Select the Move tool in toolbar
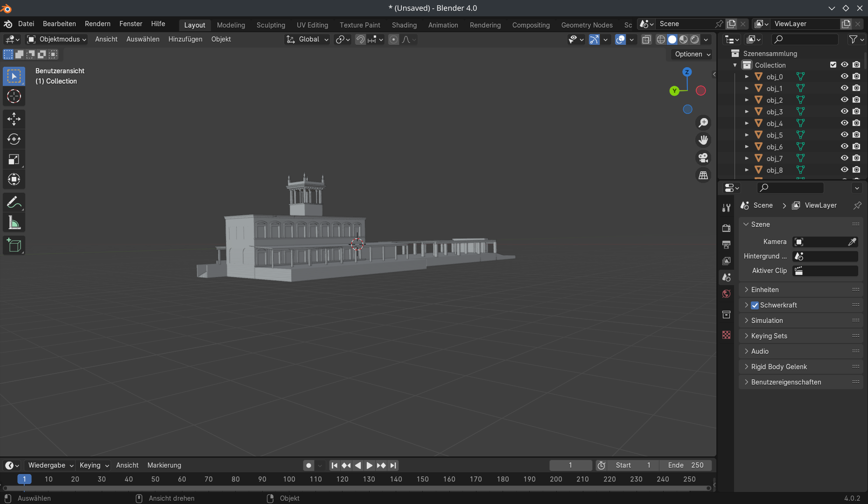 click(x=14, y=119)
